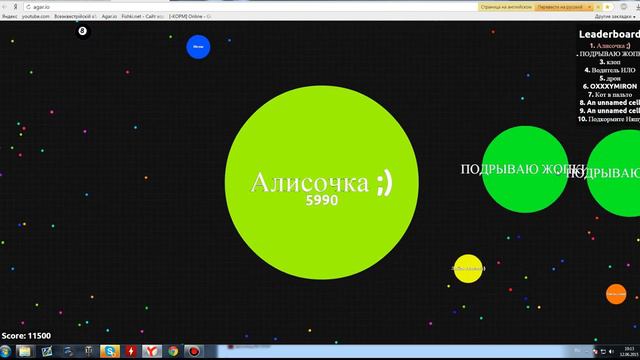Click the small blue cell near the top
Screen dimensions: 640x360
(198, 47)
